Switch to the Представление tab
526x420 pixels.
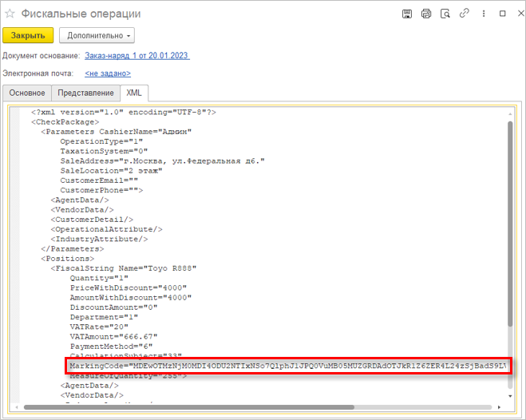click(x=85, y=93)
